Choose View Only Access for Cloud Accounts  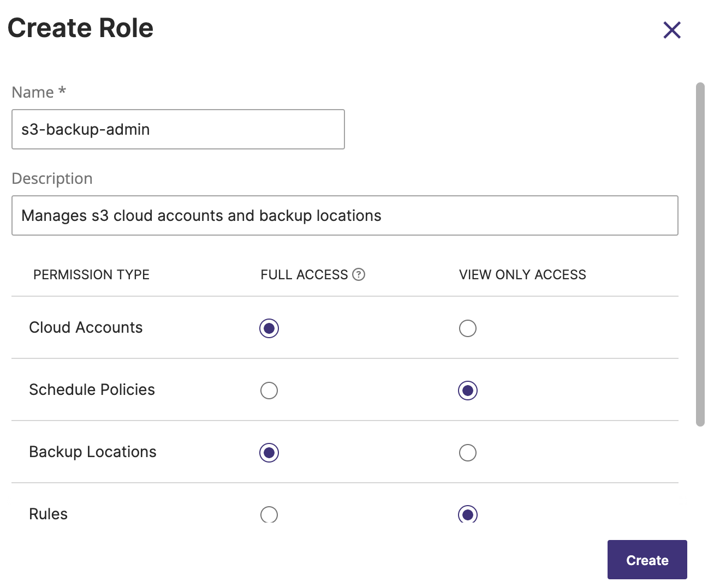point(468,328)
